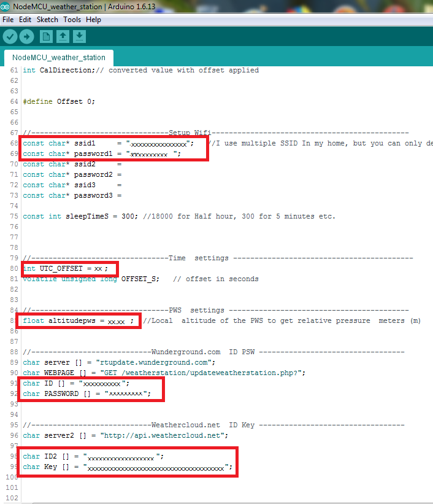
Task: Click the 'password3' declaration line
Action: click(72, 195)
